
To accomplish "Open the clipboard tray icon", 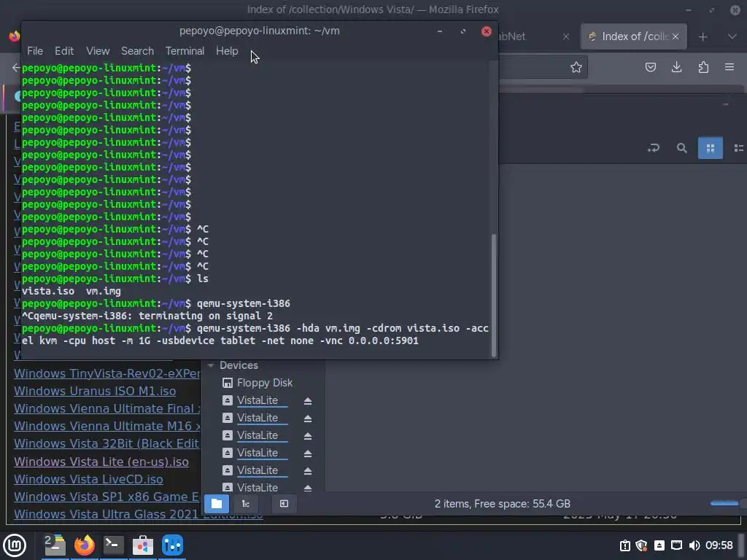I will click(x=624, y=545).
